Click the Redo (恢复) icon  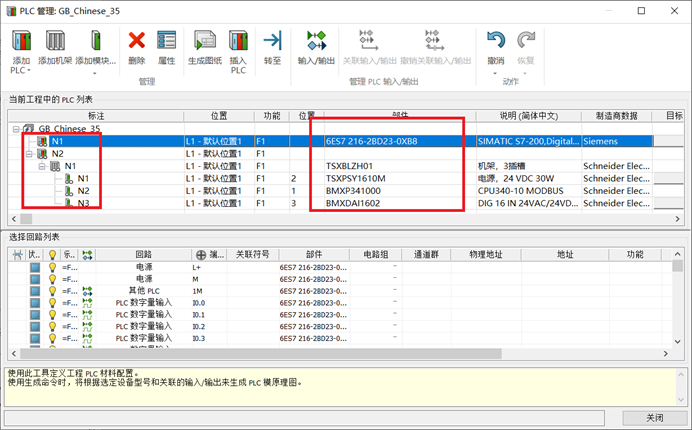tap(526, 41)
